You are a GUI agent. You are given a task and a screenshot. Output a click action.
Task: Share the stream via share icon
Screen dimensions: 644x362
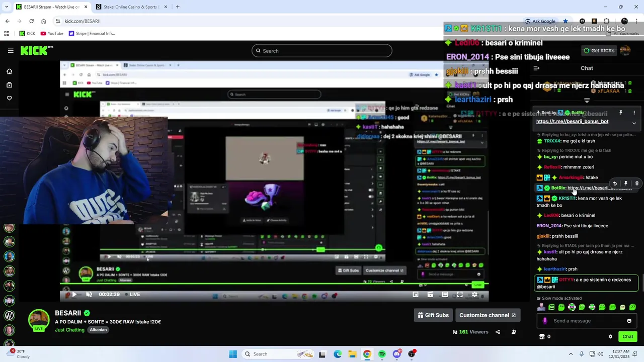pyautogui.click(x=498, y=332)
